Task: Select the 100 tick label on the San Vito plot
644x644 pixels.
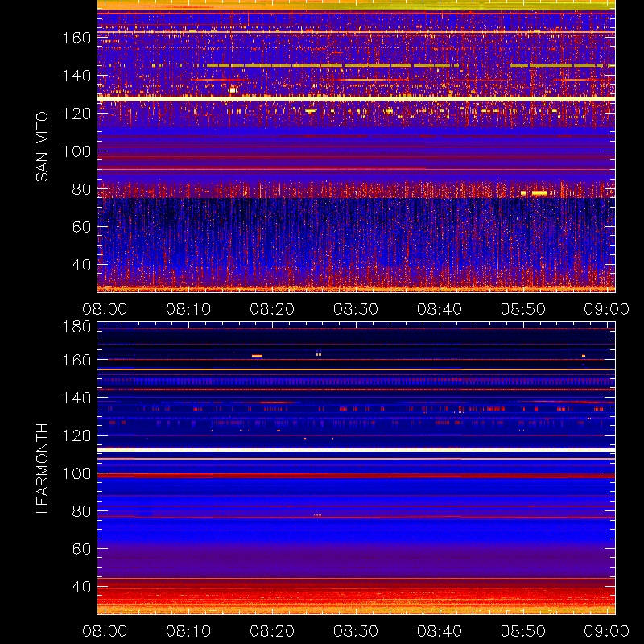Action: [x=76, y=151]
